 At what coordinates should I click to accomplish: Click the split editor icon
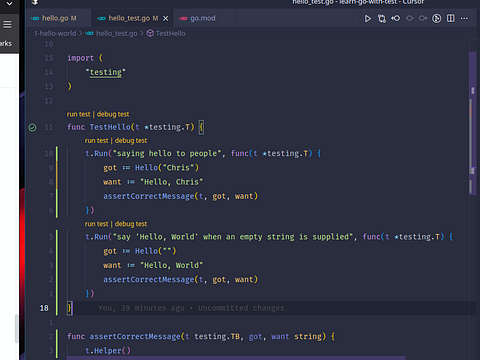(451, 18)
